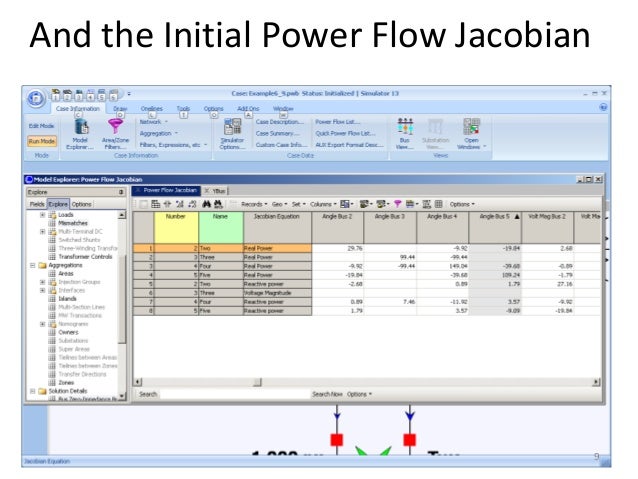Open Simulator Options in the ribbon
Viewport: 638px width, 479px height.
[x=232, y=134]
